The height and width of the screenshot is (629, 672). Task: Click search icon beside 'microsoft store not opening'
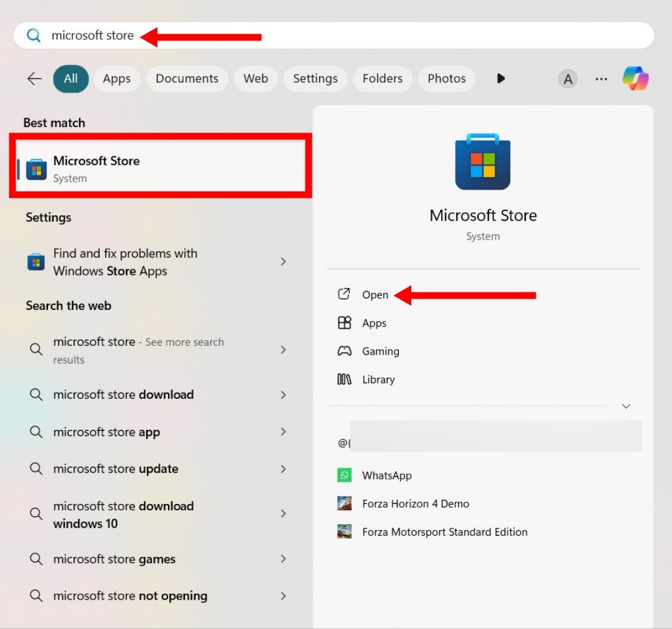[36, 596]
